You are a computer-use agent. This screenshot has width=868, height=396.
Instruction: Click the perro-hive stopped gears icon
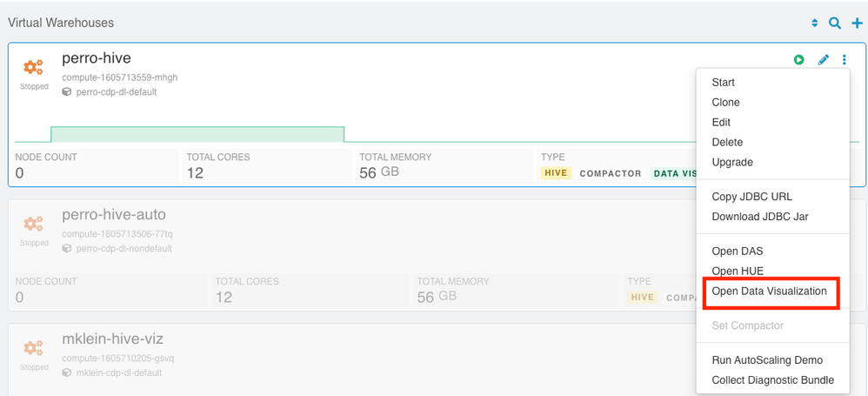tap(33, 68)
